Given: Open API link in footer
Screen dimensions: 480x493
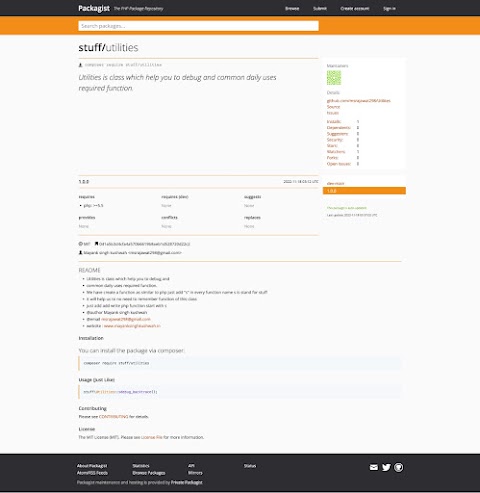Looking at the screenshot, I should click(x=191, y=466).
